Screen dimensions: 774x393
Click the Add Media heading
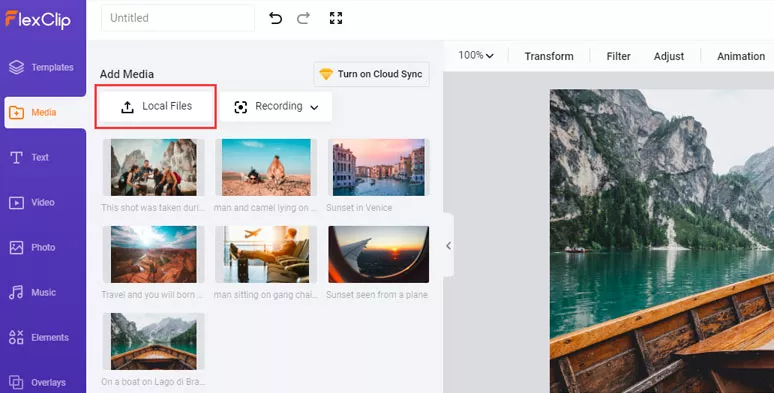click(x=127, y=74)
